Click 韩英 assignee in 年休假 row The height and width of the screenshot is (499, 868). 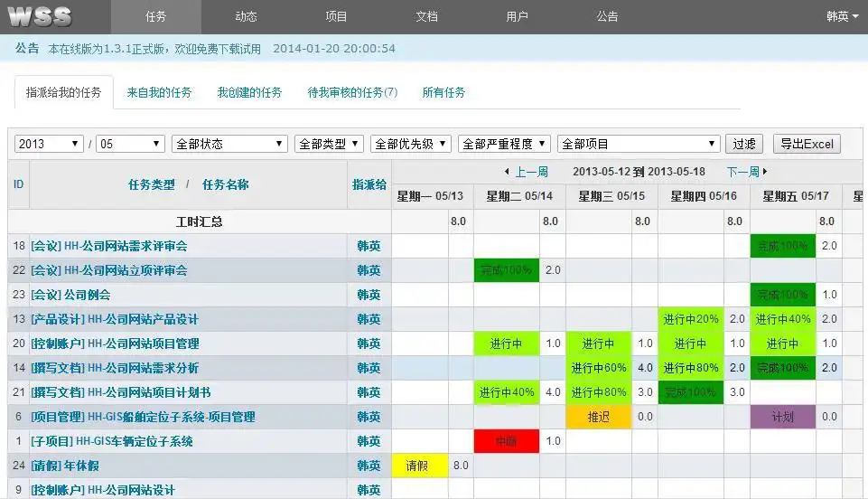369,466
